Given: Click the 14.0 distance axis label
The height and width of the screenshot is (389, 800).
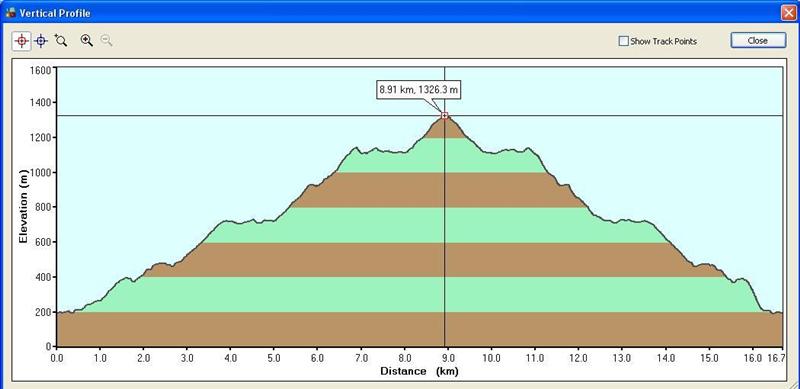Looking at the screenshot, I should [665, 358].
